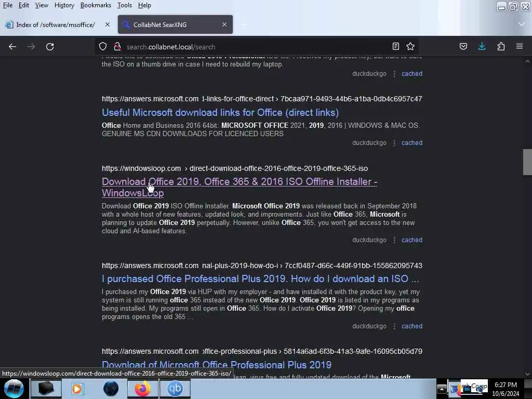Open cached link for Useful Microsoft download links
This screenshot has width=532, height=399.
point(412,143)
